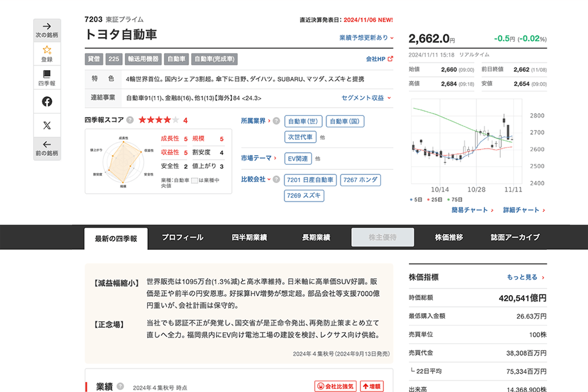Expand セグメント収益 section
Screen dimensions: 588x392
click(x=366, y=98)
